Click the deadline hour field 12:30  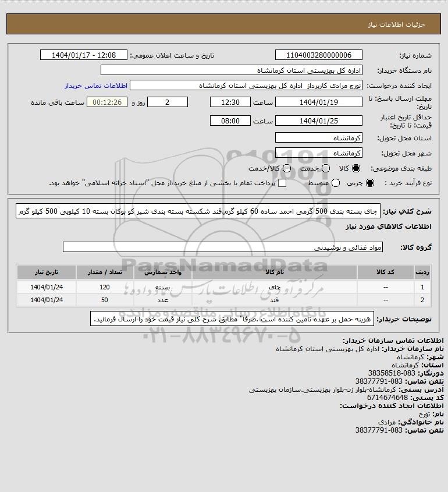pos(230,102)
